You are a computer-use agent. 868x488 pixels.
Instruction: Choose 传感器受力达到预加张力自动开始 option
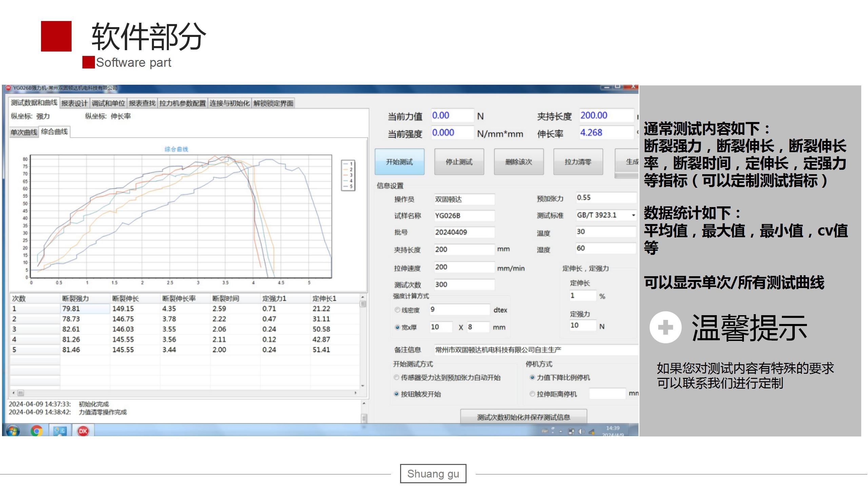coord(396,377)
